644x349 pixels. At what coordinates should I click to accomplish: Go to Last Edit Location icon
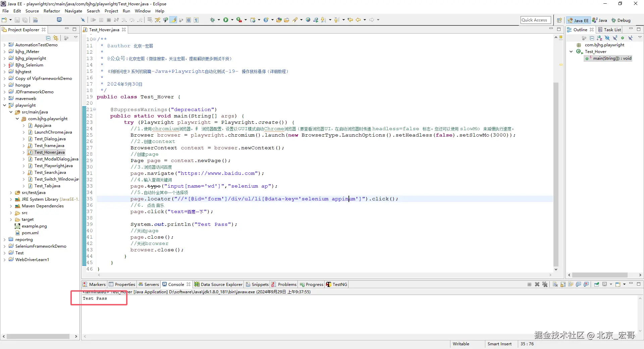click(x=350, y=20)
